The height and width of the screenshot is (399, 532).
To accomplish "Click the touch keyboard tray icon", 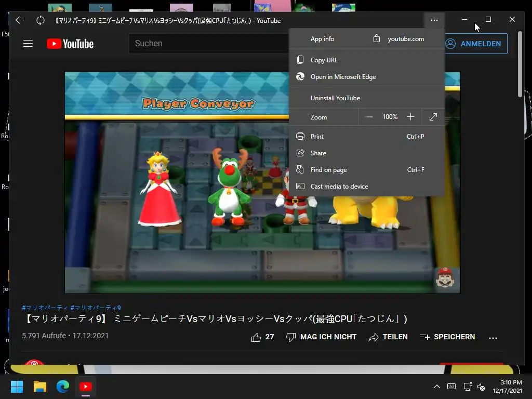I will (451, 387).
